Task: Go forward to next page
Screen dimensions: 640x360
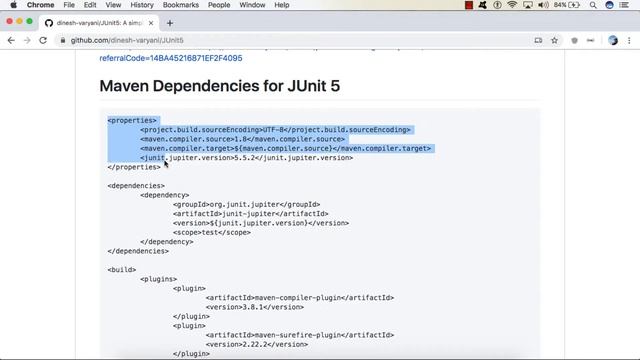Action: pos(27,40)
